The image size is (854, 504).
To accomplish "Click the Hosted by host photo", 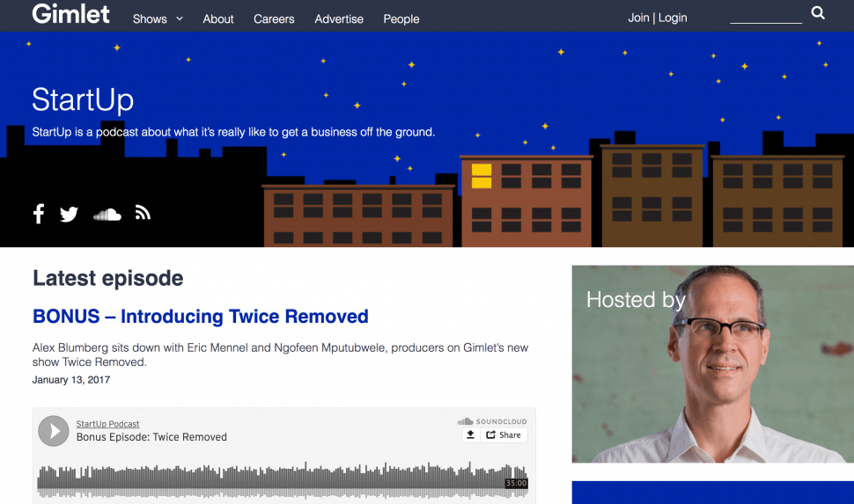I will (x=713, y=364).
